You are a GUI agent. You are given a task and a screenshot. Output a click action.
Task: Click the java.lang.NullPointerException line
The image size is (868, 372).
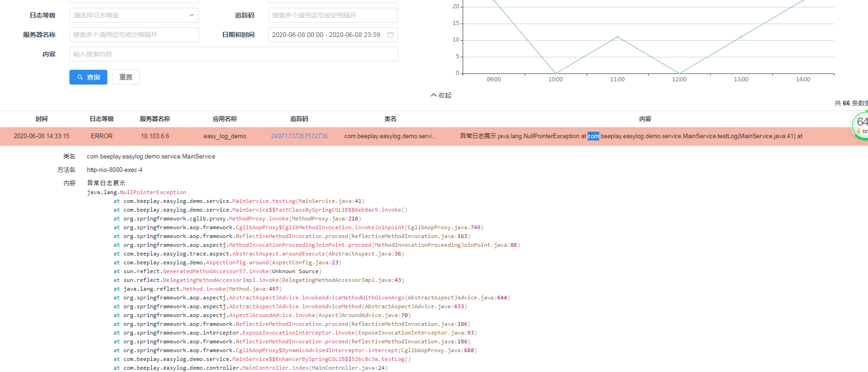tap(136, 192)
